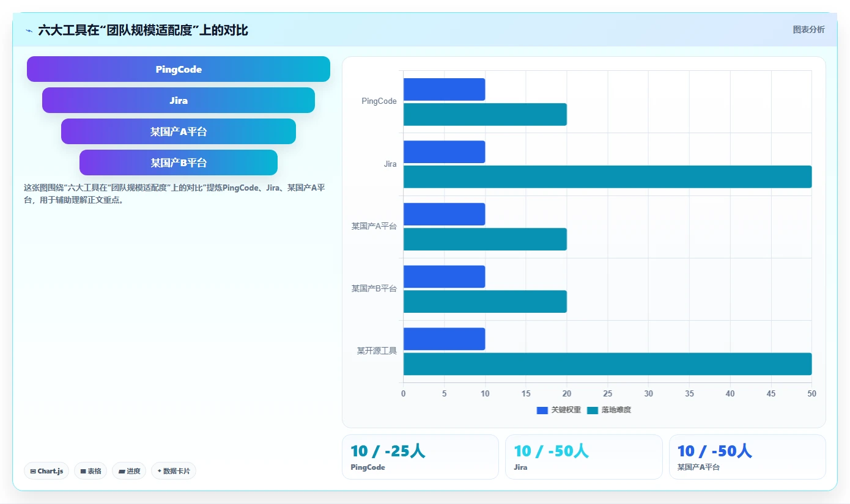Click 某国产A平台's blue 关键权重 bar
The height and width of the screenshot is (504, 850).
point(444,214)
